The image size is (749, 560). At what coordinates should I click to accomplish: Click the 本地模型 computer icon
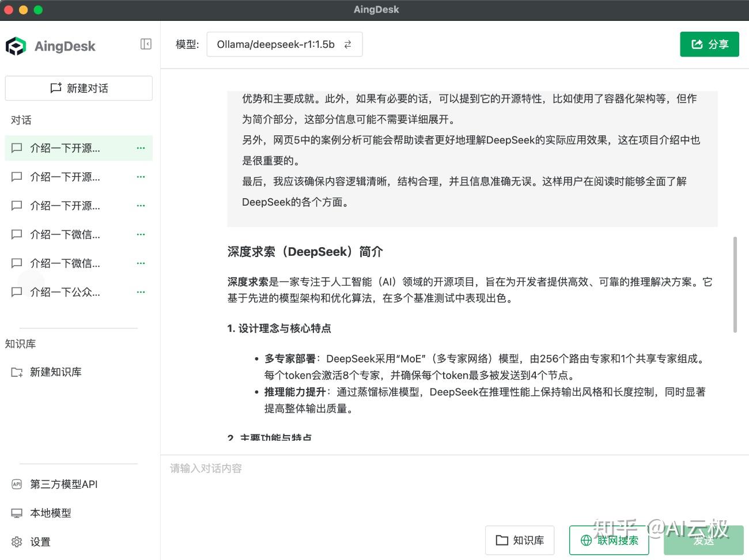point(17,513)
